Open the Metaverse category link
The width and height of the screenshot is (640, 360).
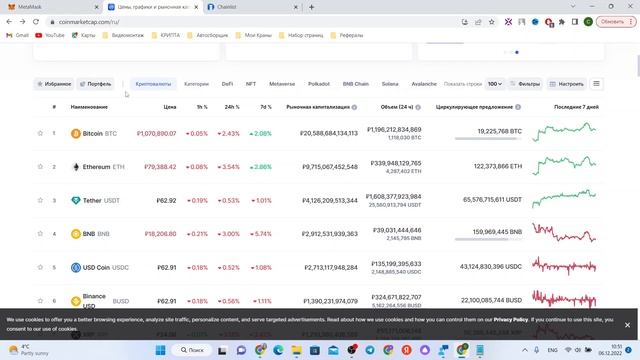pos(282,84)
